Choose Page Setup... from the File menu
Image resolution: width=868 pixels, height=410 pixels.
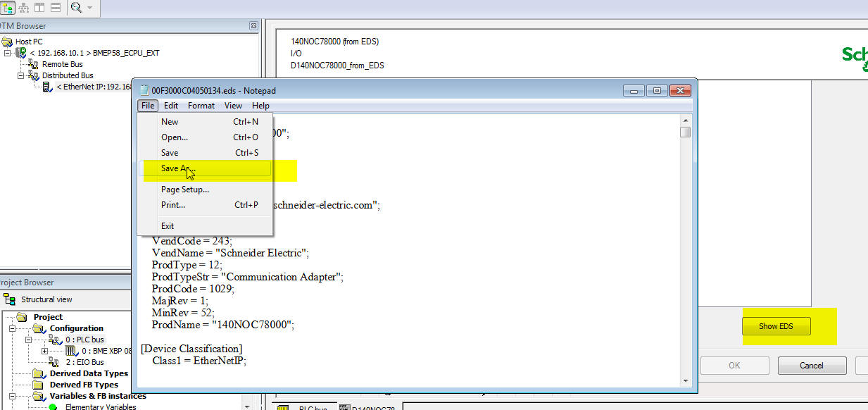pos(205,190)
